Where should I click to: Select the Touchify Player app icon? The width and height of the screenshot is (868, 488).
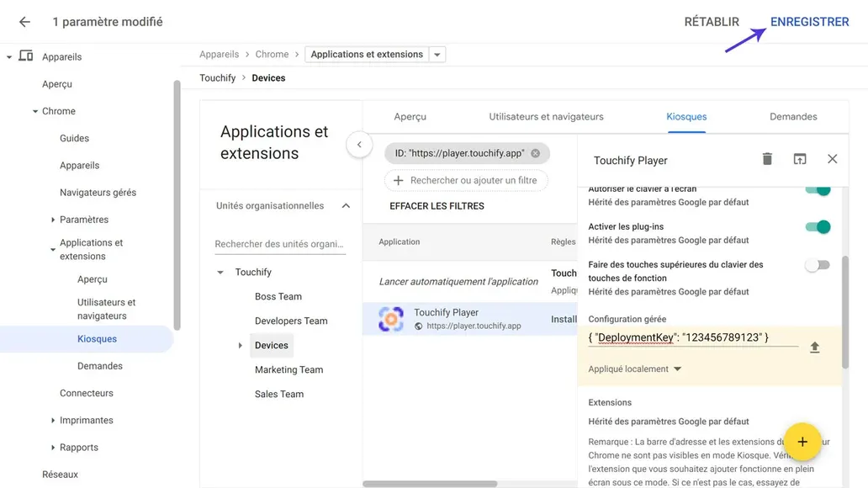pyautogui.click(x=390, y=318)
